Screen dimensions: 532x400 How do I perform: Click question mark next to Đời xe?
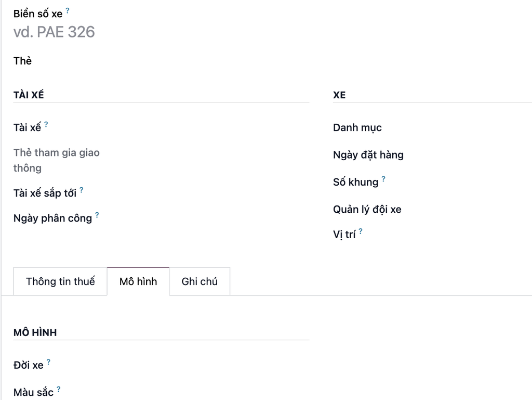(x=49, y=362)
